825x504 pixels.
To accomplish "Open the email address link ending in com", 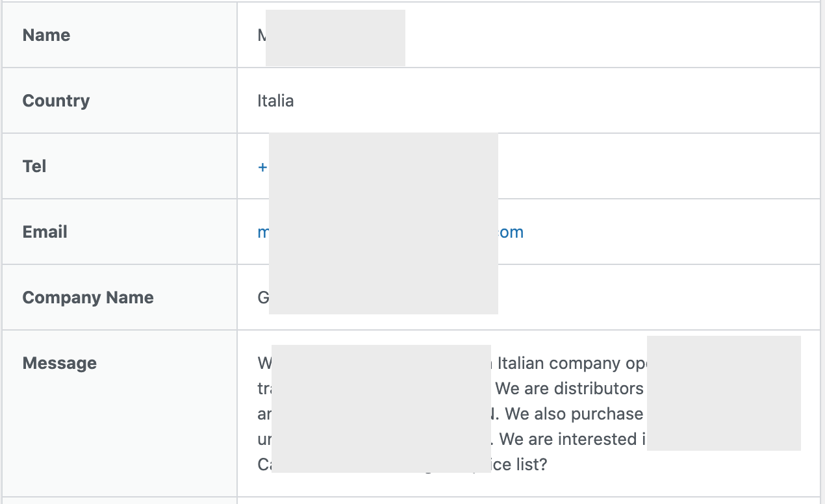I will [x=511, y=233].
